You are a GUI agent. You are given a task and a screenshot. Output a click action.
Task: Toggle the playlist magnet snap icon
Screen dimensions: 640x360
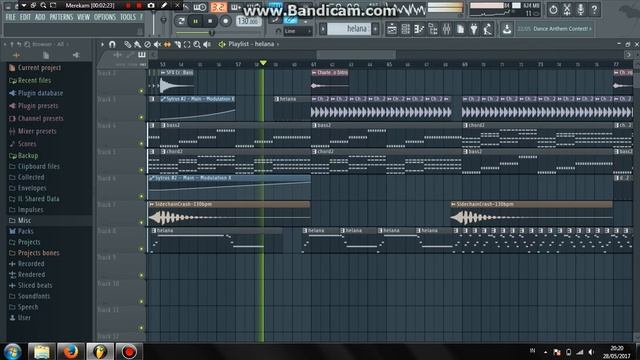click(112, 44)
